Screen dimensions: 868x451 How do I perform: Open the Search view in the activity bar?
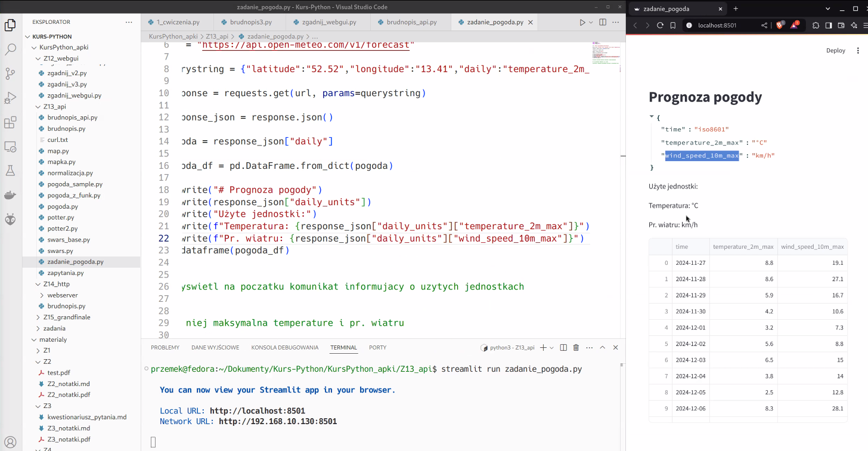[x=10, y=50]
